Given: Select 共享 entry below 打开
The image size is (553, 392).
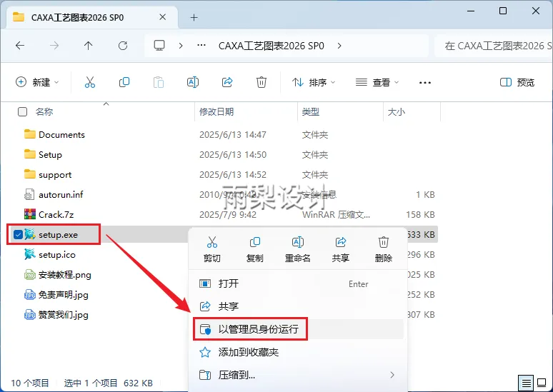Looking at the screenshot, I should (299, 306).
